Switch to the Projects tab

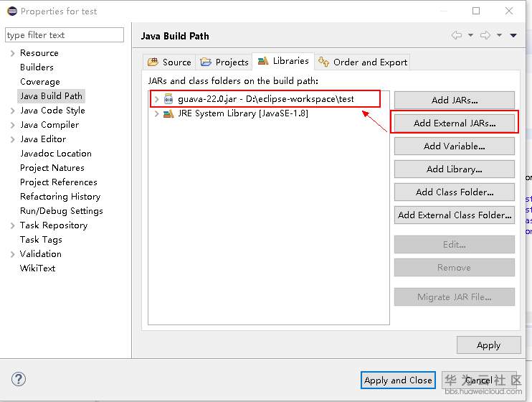(x=224, y=62)
